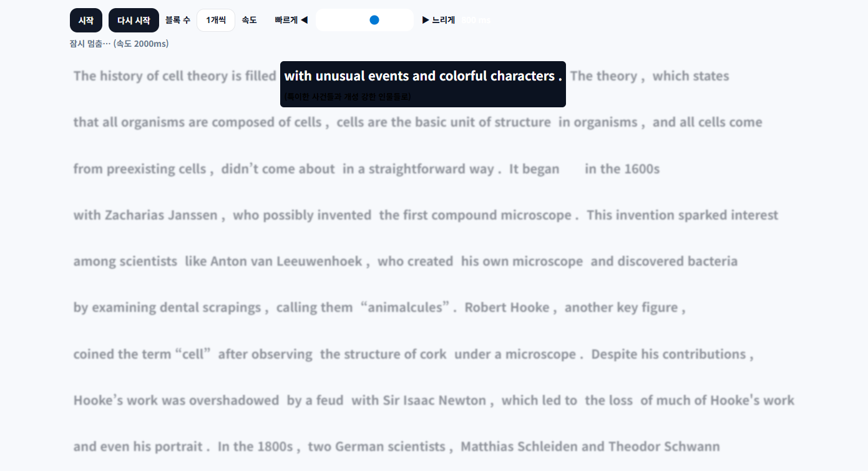The width and height of the screenshot is (868, 471).
Task: Click the chunk "like Anton van Leeuwenhoek"
Action: coord(273,261)
